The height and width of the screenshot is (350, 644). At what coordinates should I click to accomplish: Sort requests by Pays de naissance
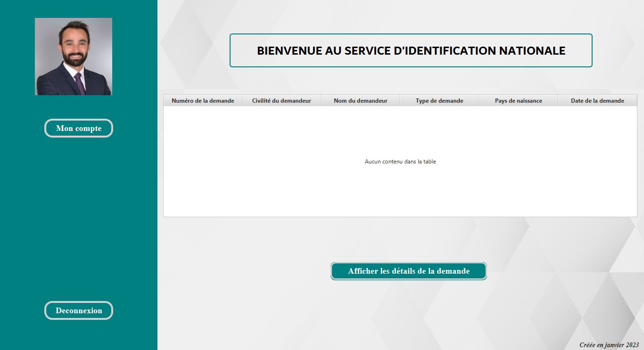(x=518, y=100)
